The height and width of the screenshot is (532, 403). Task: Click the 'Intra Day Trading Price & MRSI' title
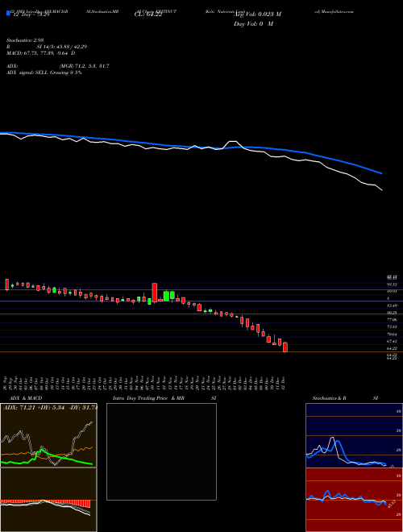164,398
